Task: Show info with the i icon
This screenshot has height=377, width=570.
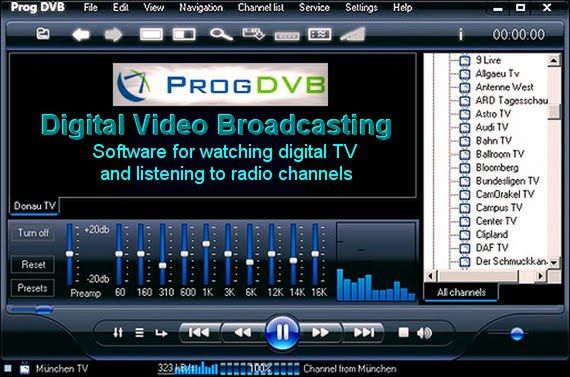Action: tap(461, 35)
